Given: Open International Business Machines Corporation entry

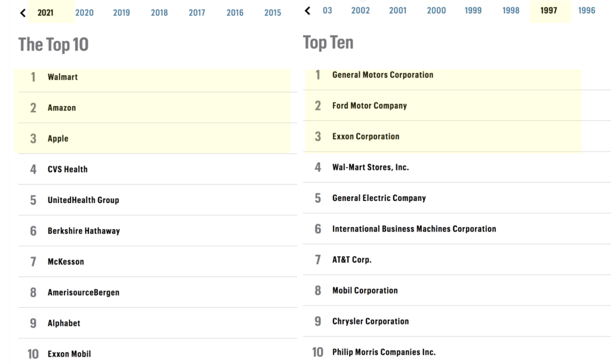Looking at the screenshot, I should pos(414,229).
